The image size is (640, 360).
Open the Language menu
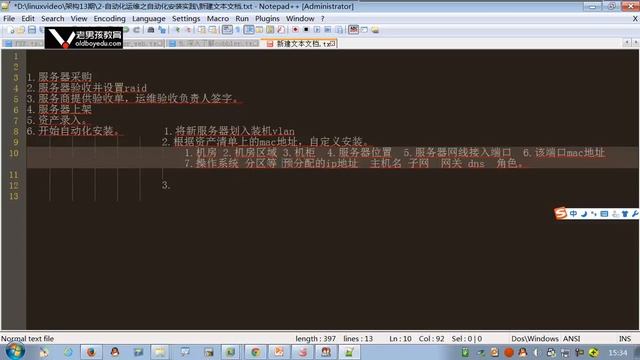pos(149,18)
